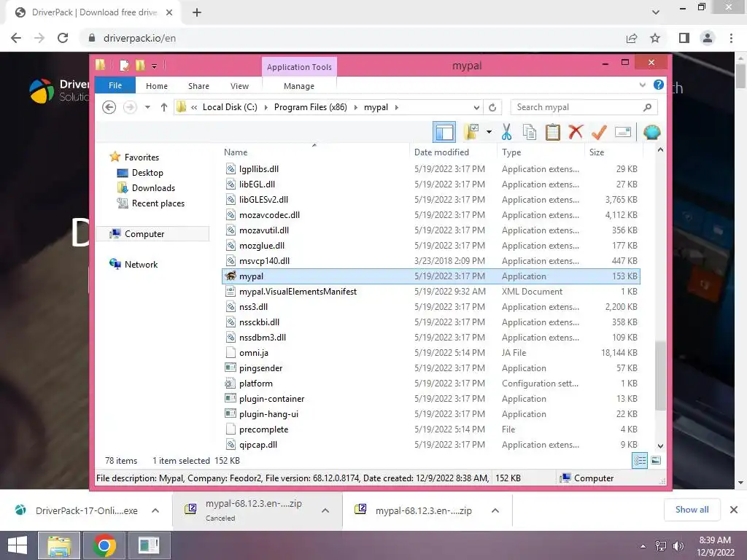Image resolution: width=747 pixels, height=560 pixels.
Task: Click Show all downloads button
Action: pos(692,510)
